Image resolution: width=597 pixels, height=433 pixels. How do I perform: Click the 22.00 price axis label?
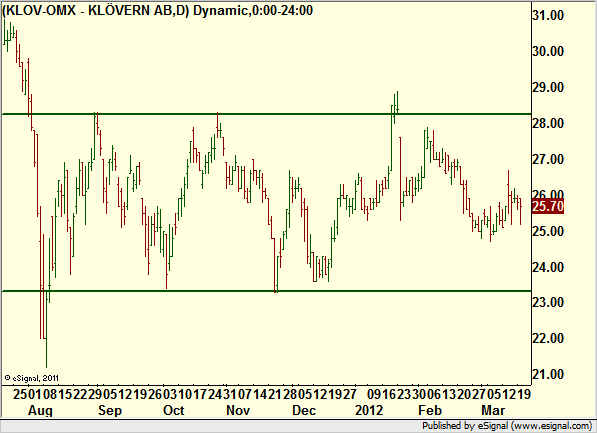pyautogui.click(x=548, y=338)
